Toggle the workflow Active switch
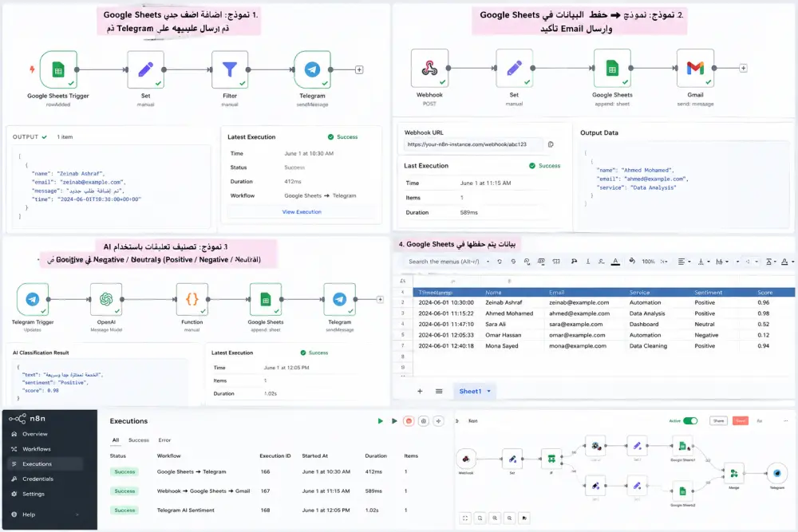This screenshot has height=532, width=798. point(690,420)
